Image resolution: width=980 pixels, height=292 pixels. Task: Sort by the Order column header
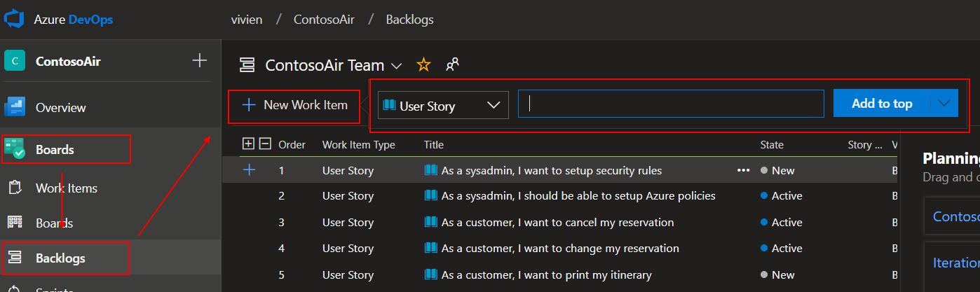pyautogui.click(x=292, y=145)
